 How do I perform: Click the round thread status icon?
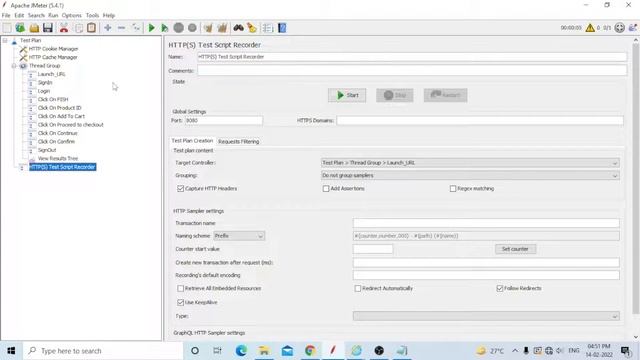(620, 28)
